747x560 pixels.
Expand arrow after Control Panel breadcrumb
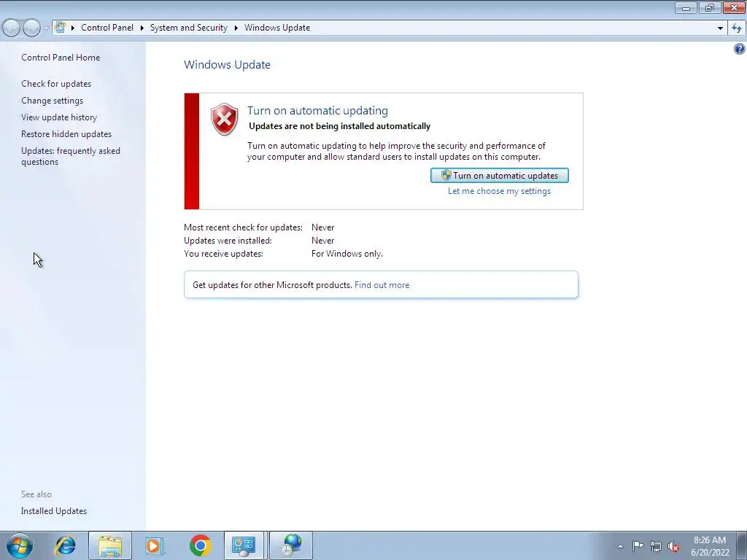click(142, 28)
